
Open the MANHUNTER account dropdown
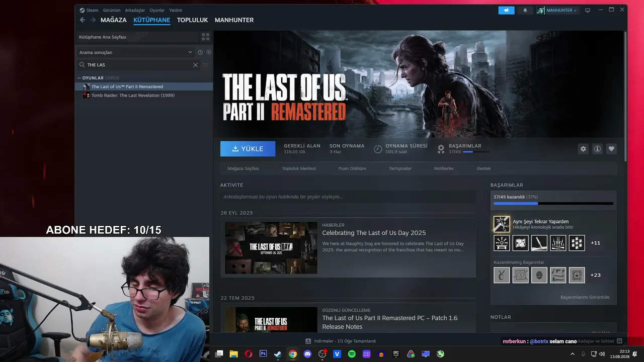tap(557, 10)
